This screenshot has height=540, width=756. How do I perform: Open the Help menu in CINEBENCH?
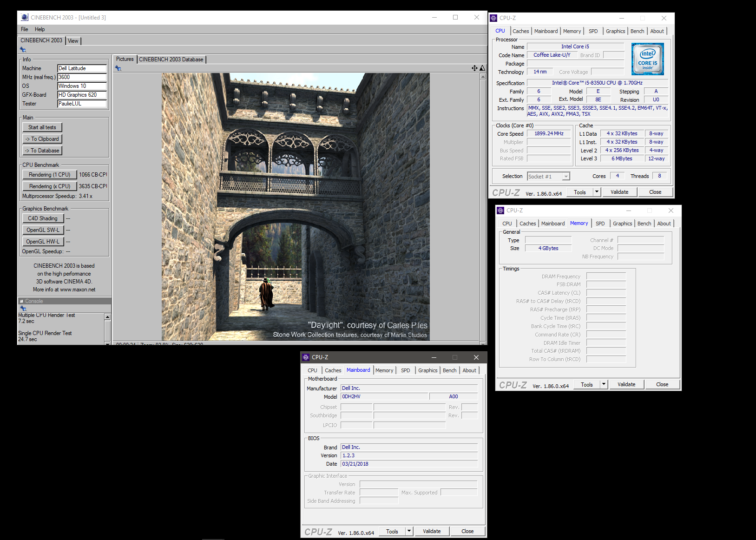(40, 29)
